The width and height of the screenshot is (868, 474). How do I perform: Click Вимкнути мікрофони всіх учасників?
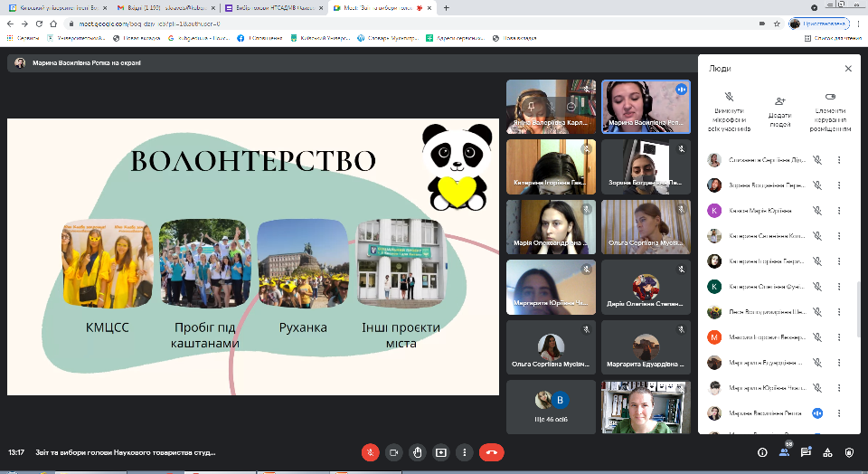[729, 111]
